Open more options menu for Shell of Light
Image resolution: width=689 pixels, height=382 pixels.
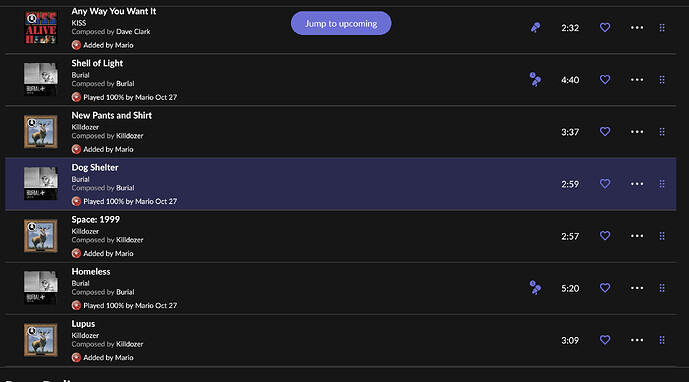pyautogui.click(x=637, y=80)
